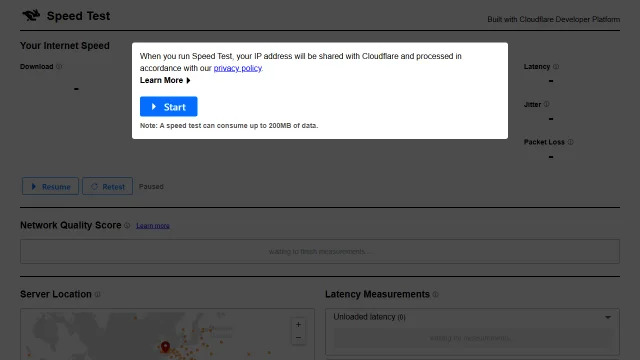Open Built with Cloudflare Developer Platform link
Viewport: 640px width, 360px height.
[x=553, y=19]
